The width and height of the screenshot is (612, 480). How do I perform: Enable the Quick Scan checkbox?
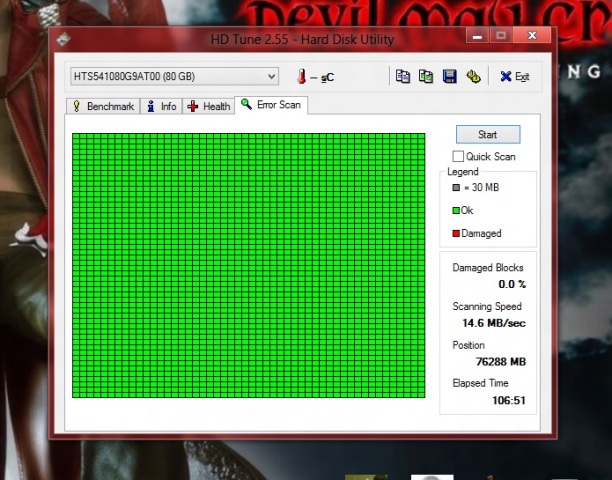[458, 156]
